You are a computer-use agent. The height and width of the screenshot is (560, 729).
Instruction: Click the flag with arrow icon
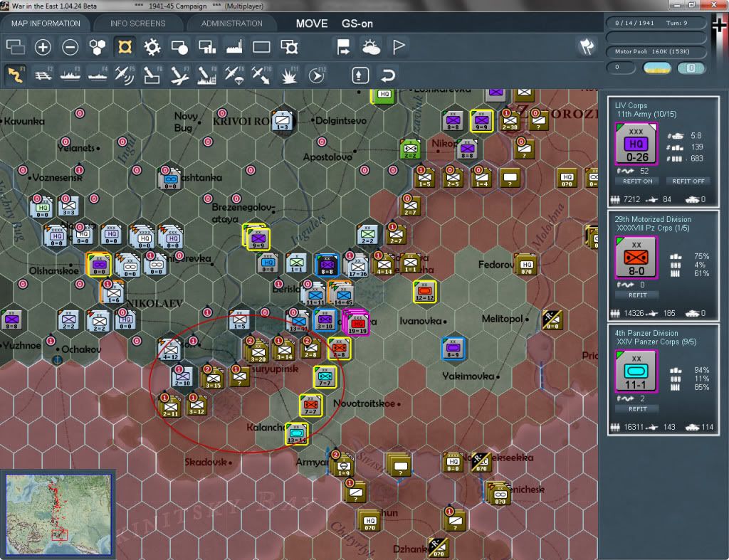[x=344, y=47]
